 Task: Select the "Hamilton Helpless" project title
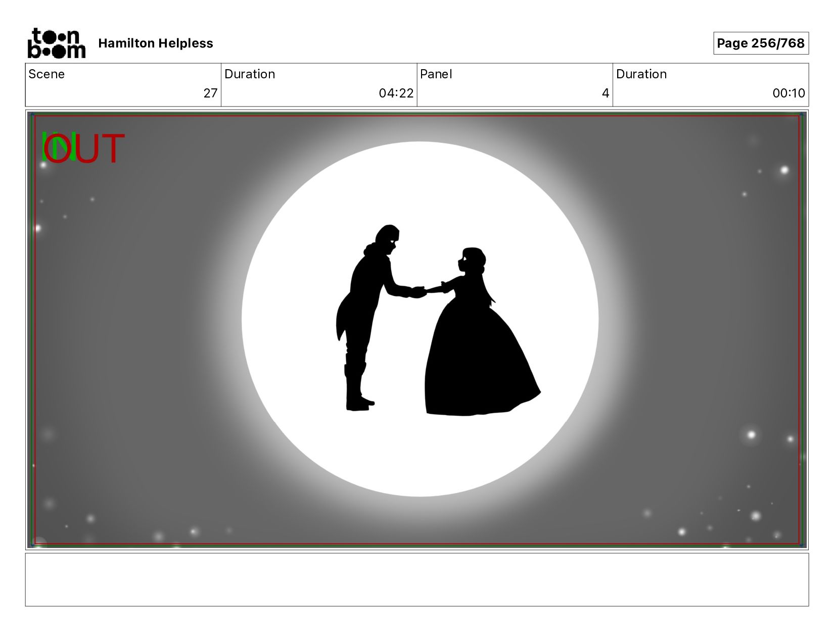pyautogui.click(x=156, y=43)
